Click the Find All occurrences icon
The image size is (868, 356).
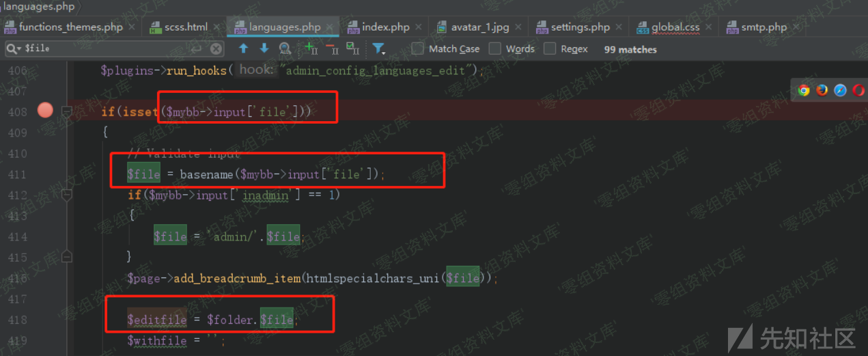(x=285, y=49)
